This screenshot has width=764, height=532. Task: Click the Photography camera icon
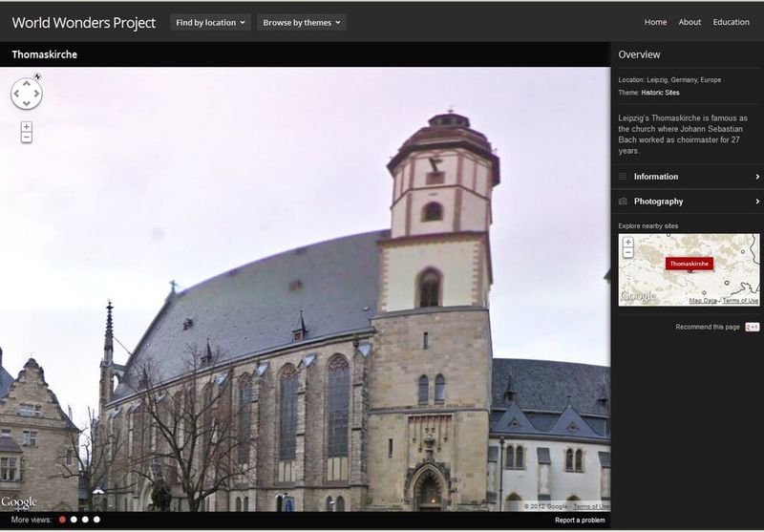(623, 202)
